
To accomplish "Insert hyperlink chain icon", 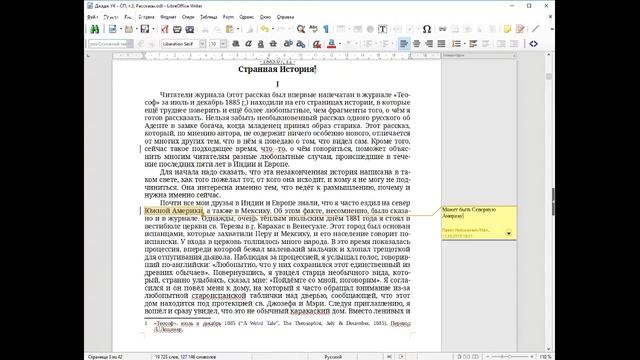I will 442,29.
